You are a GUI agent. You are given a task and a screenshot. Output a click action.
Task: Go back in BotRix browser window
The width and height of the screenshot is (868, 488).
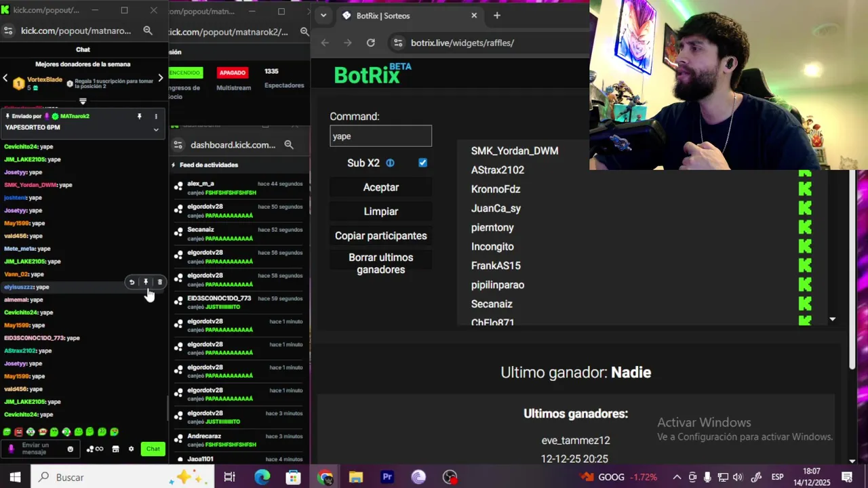click(x=325, y=43)
